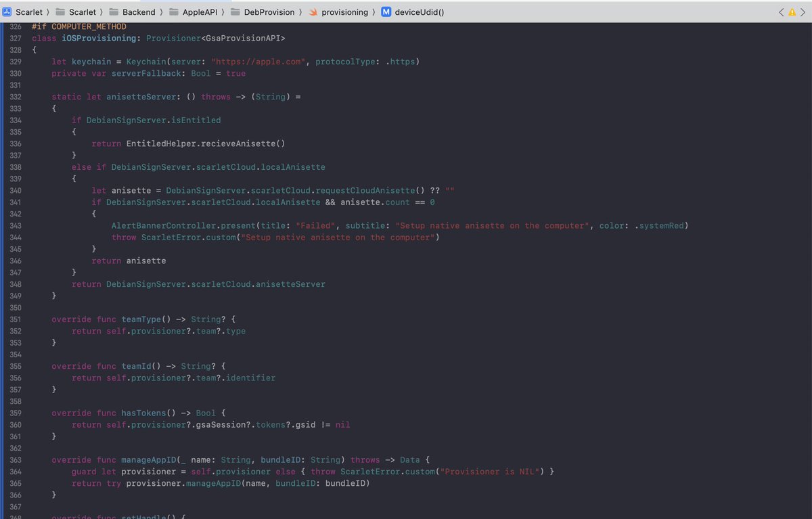
Task: Click 'return anisette' on line 346
Action: (129, 261)
